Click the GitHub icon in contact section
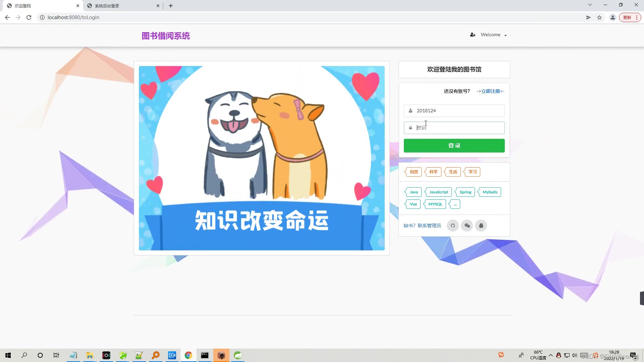 point(453,226)
